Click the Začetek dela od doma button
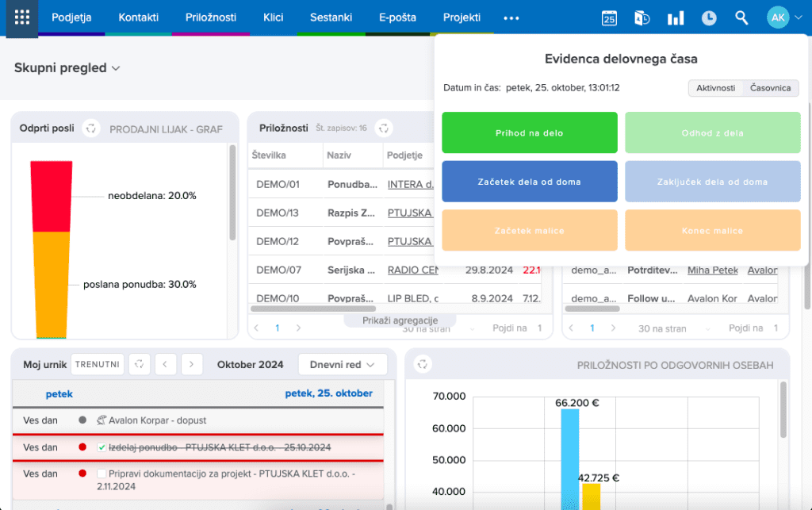The image size is (812, 510). 529,182
